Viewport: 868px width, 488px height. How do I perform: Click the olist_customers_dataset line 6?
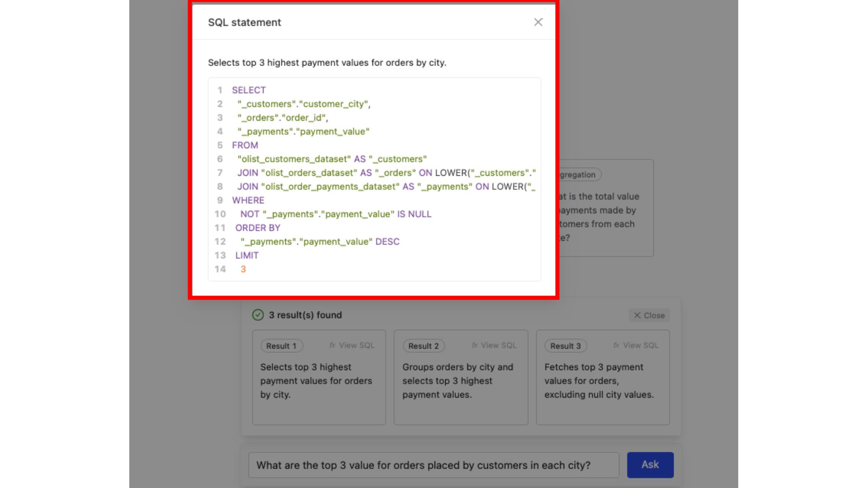(332, 159)
